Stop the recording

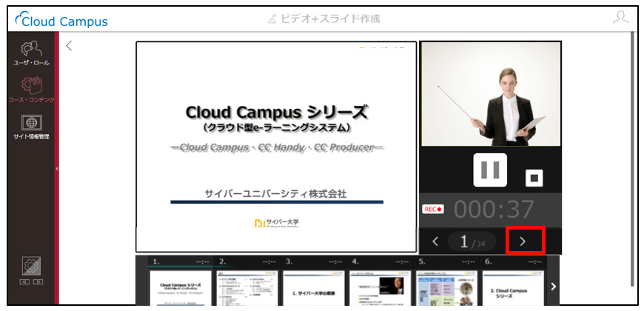click(534, 178)
